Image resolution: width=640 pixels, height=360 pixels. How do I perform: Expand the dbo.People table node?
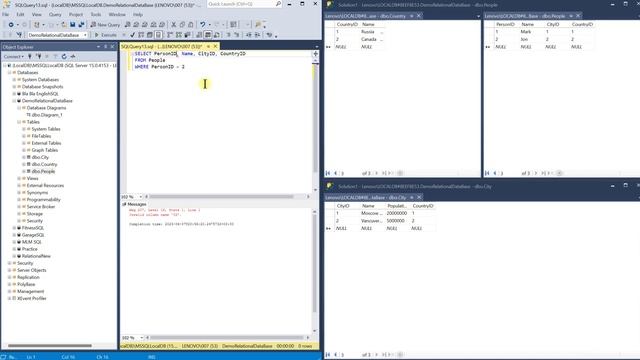[24, 171]
